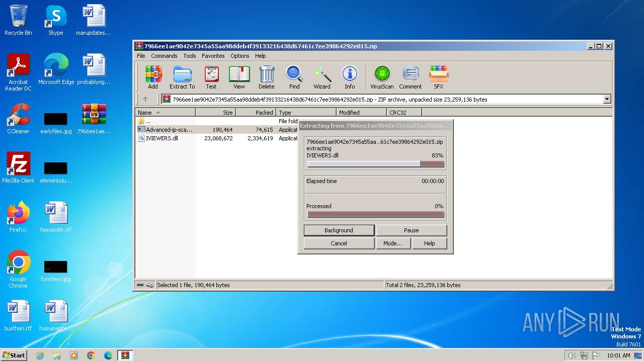Open Firefox desktop shortcut
This screenshot has height=362, width=644.
(x=18, y=217)
